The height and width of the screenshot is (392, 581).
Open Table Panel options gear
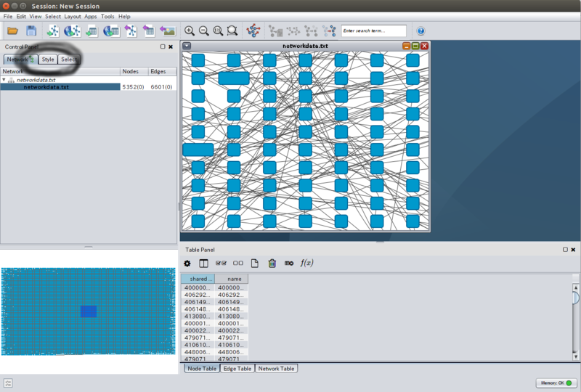[x=187, y=264]
